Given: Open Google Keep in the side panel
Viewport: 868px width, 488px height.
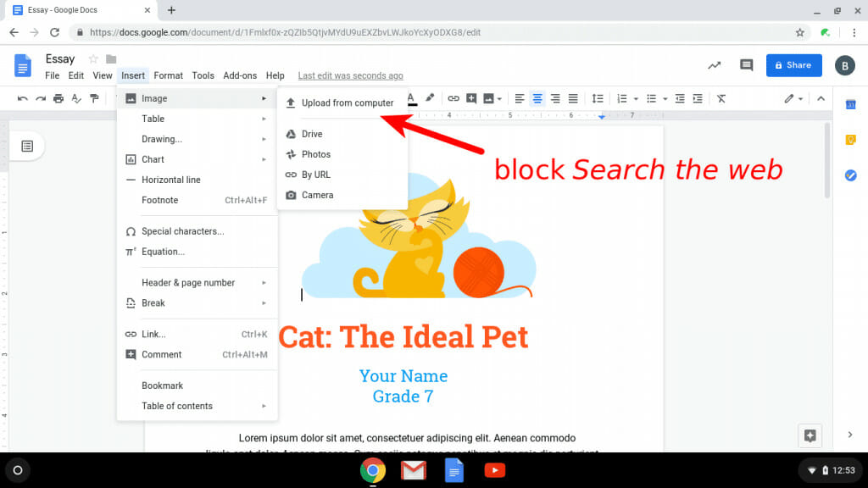Looking at the screenshot, I should [x=850, y=140].
